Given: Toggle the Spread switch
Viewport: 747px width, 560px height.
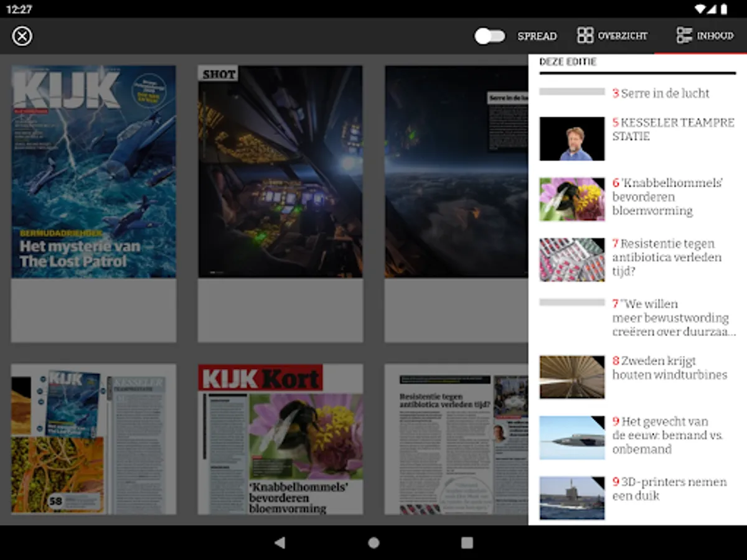Looking at the screenshot, I should coord(490,36).
